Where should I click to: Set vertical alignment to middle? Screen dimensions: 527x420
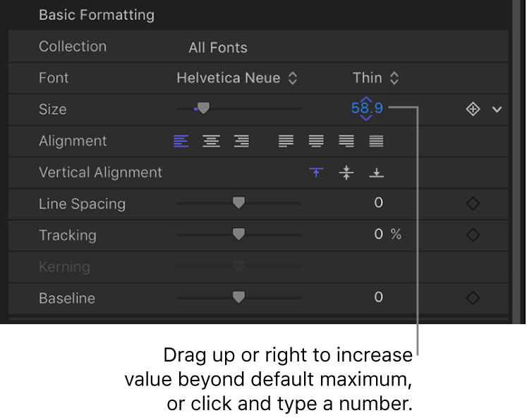pyautogui.click(x=346, y=173)
